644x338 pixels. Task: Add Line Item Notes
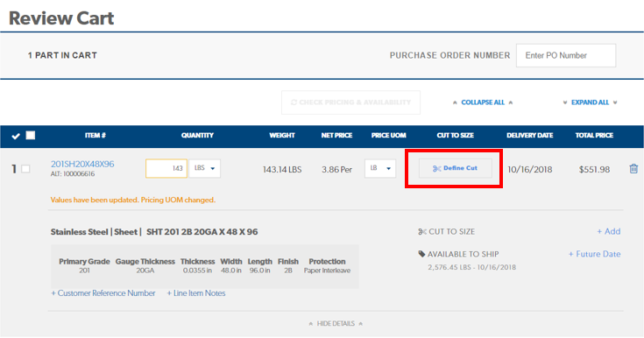(x=196, y=293)
